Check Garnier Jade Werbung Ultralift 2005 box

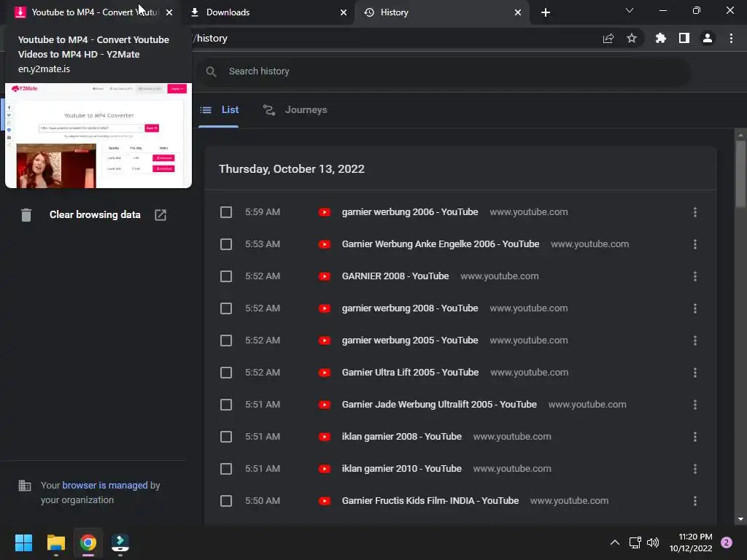tap(226, 405)
